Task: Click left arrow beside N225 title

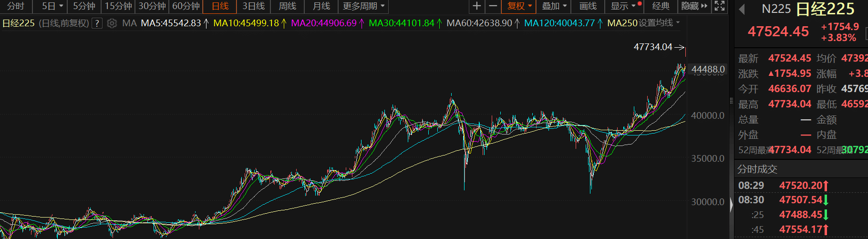Action: 742,10
